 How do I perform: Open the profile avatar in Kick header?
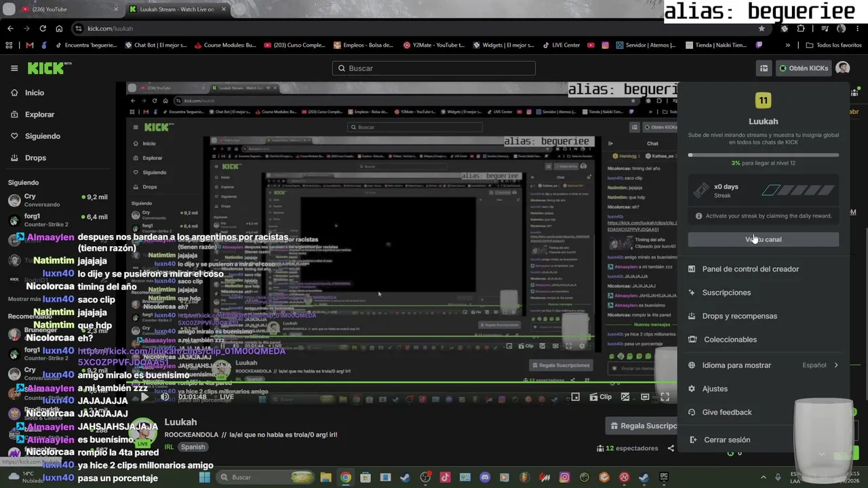pos(843,68)
